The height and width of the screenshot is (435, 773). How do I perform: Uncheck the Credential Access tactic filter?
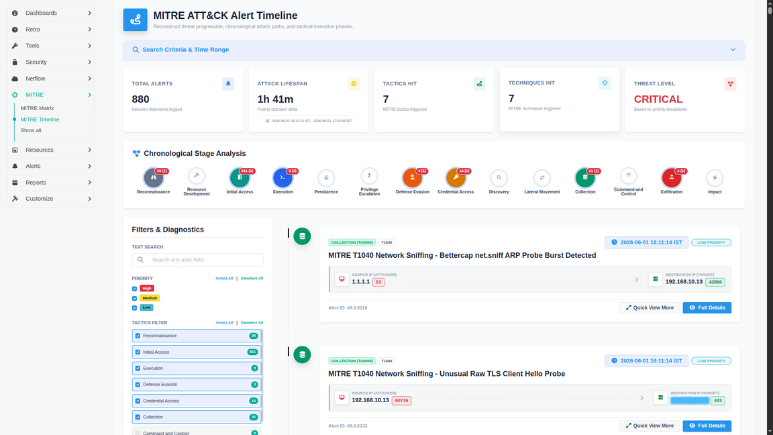(x=138, y=401)
